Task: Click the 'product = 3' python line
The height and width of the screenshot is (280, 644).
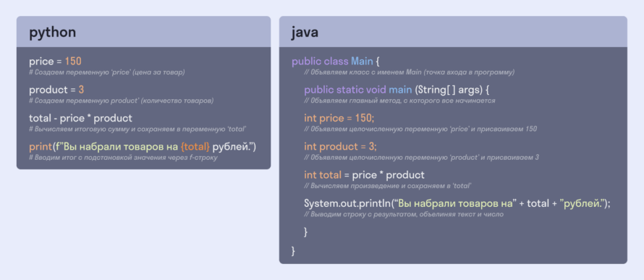Action: pyautogui.click(x=56, y=90)
